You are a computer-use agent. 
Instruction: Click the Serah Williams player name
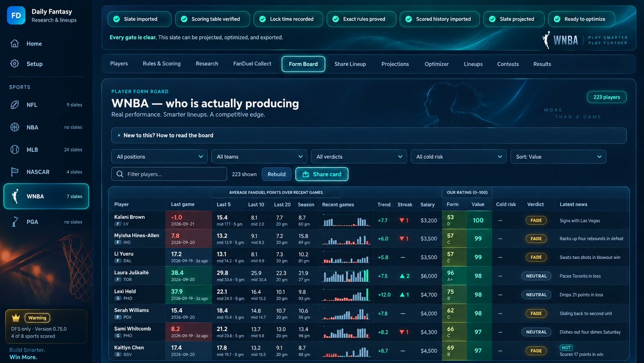coord(132,310)
